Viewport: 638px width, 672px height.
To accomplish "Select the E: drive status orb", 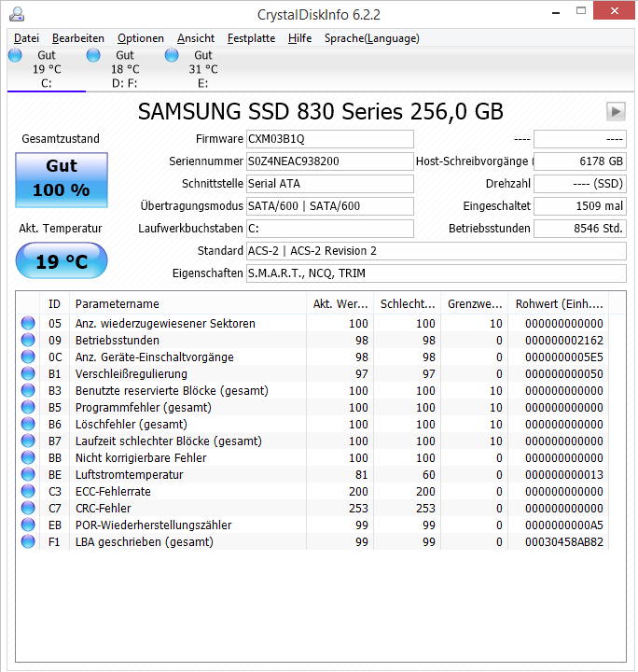I will [x=172, y=55].
